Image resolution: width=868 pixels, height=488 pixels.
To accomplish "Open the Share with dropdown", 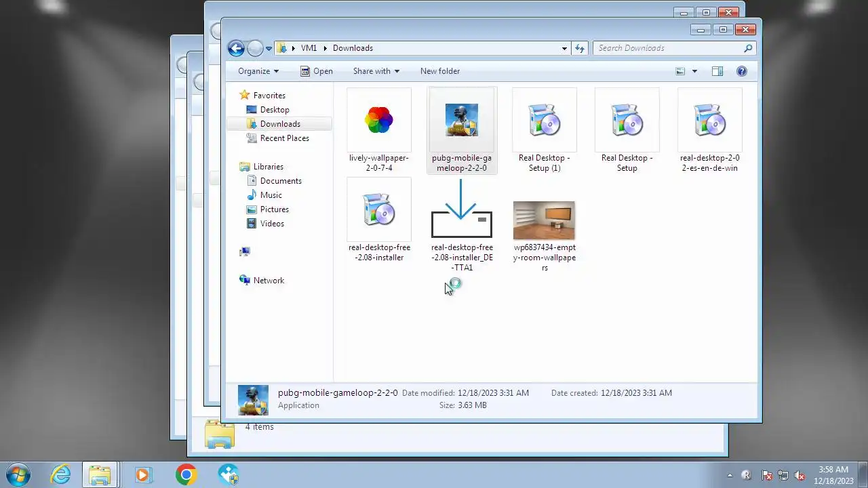I will 376,71.
